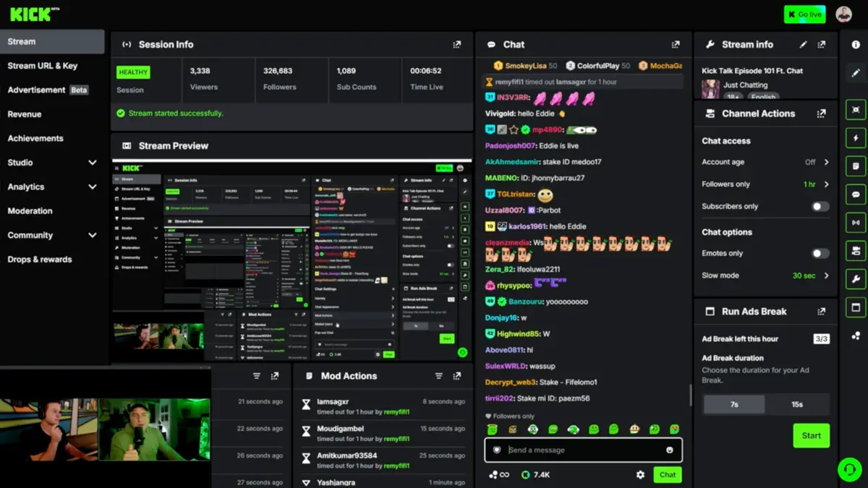Click the Go live button

[804, 14]
